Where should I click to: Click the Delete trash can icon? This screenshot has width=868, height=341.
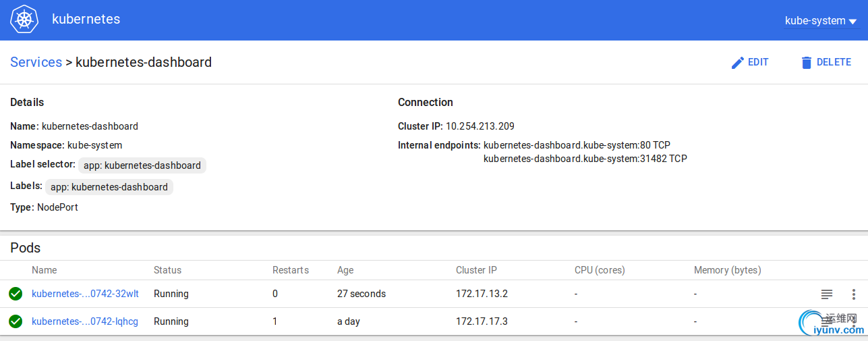[x=806, y=63]
